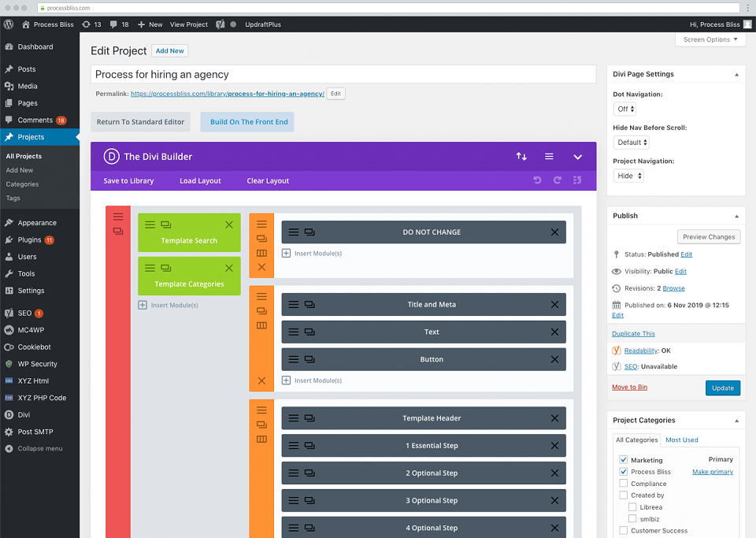Tick the Compliance category checkbox

point(624,484)
